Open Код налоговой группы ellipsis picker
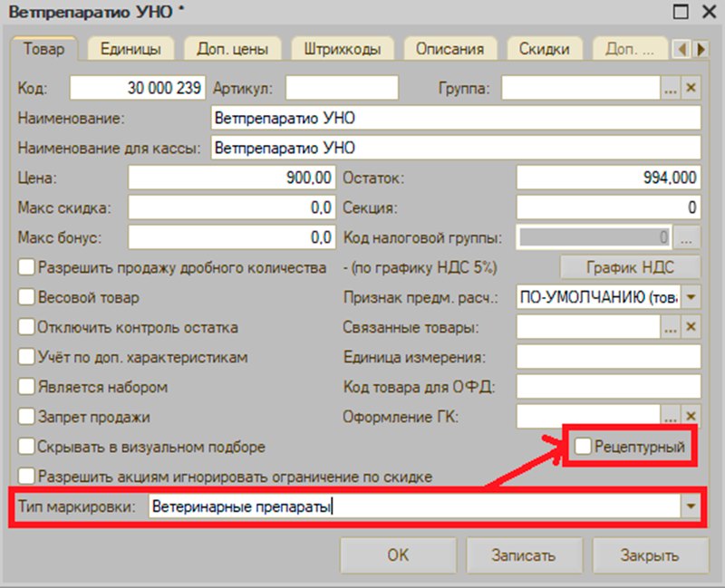The image size is (725, 588). (687, 237)
